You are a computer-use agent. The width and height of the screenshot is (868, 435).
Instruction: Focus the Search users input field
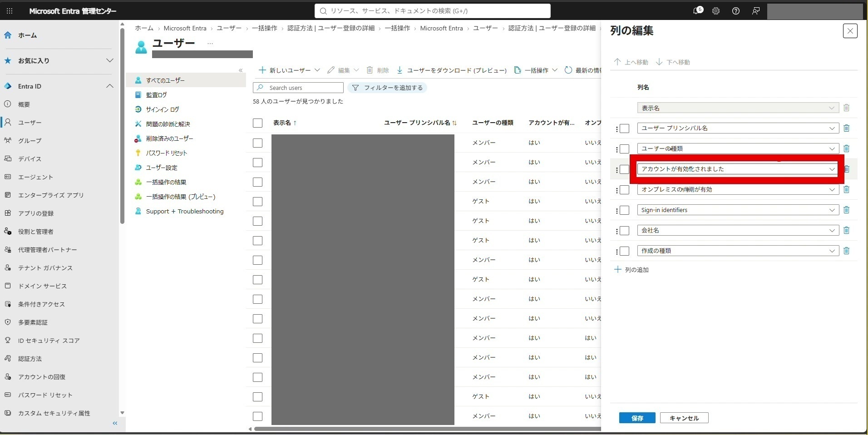(298, 88)
